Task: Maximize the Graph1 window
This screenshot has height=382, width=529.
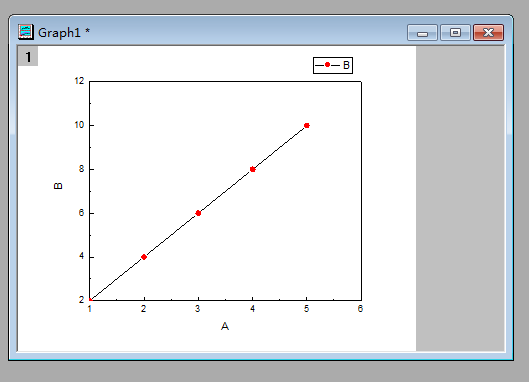Action: (455, 33)
